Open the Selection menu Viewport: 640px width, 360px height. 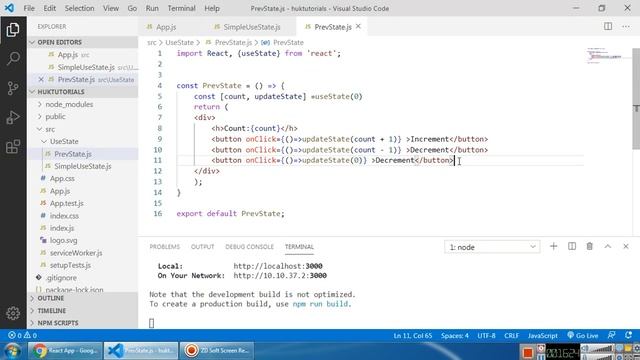[x=79, y=8]
